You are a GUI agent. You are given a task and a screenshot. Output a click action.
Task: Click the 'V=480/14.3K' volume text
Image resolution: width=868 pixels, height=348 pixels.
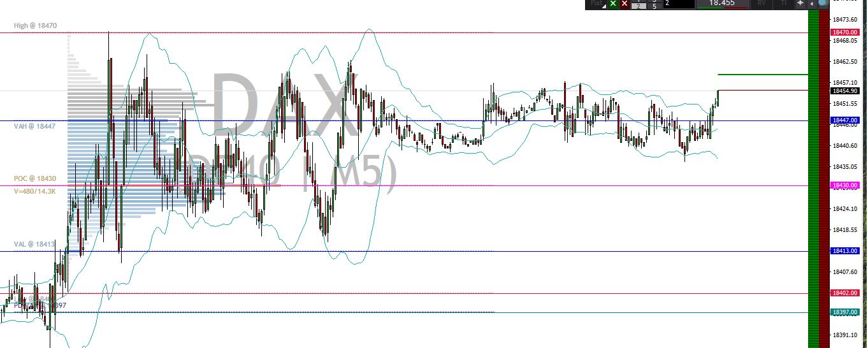coord(35,191)
